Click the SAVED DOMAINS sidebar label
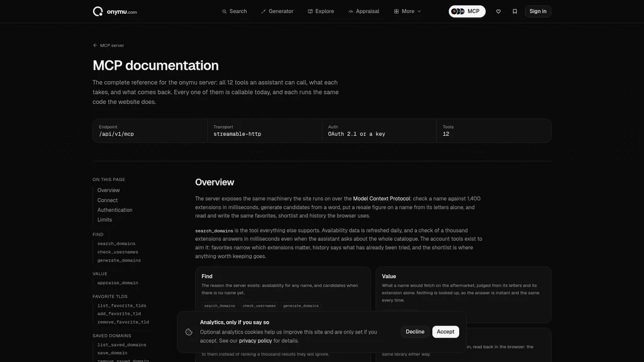This screenshot has width=644, height=362. (112, 336)
